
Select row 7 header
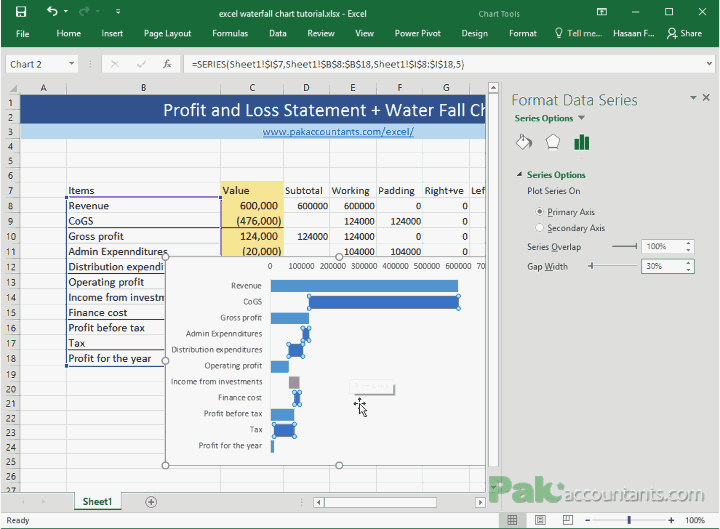[x=11, y=190]
